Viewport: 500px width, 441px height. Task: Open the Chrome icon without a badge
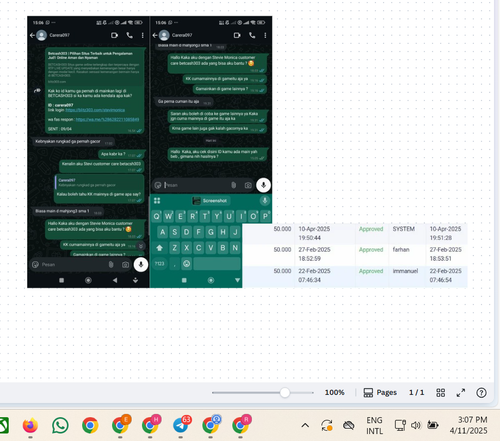coord(90,425)
